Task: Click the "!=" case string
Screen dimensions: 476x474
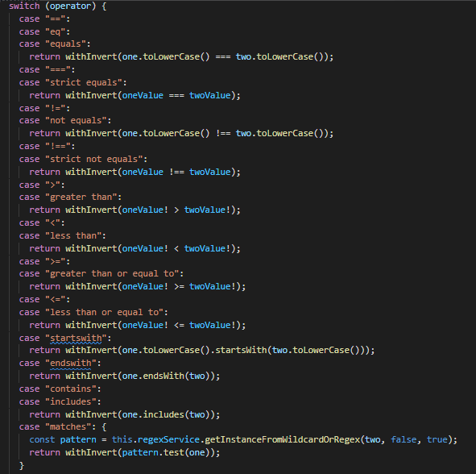Action: coord(56,109)
